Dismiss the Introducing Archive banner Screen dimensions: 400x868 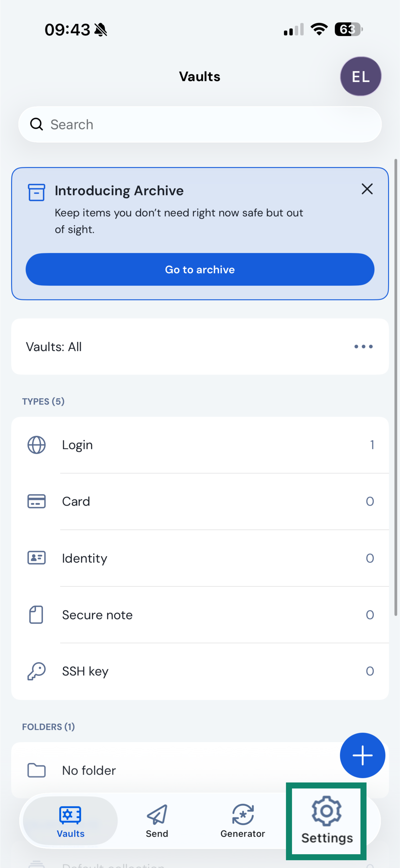367,189
